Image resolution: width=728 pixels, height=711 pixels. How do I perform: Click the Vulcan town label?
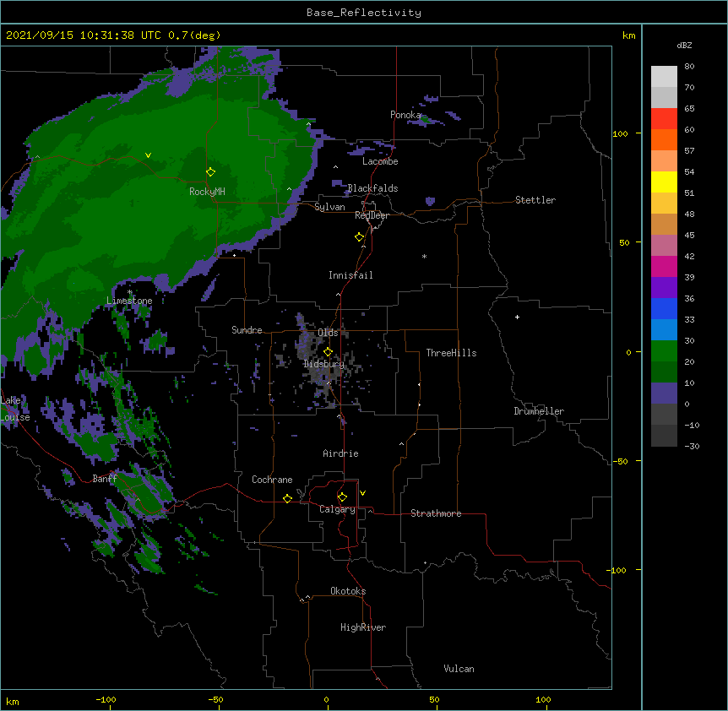459,669
